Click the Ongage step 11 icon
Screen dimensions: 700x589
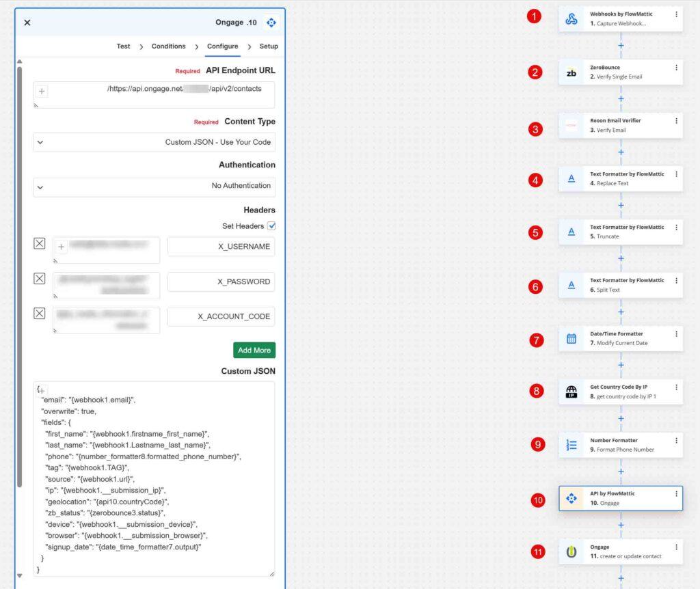(571, 552)
